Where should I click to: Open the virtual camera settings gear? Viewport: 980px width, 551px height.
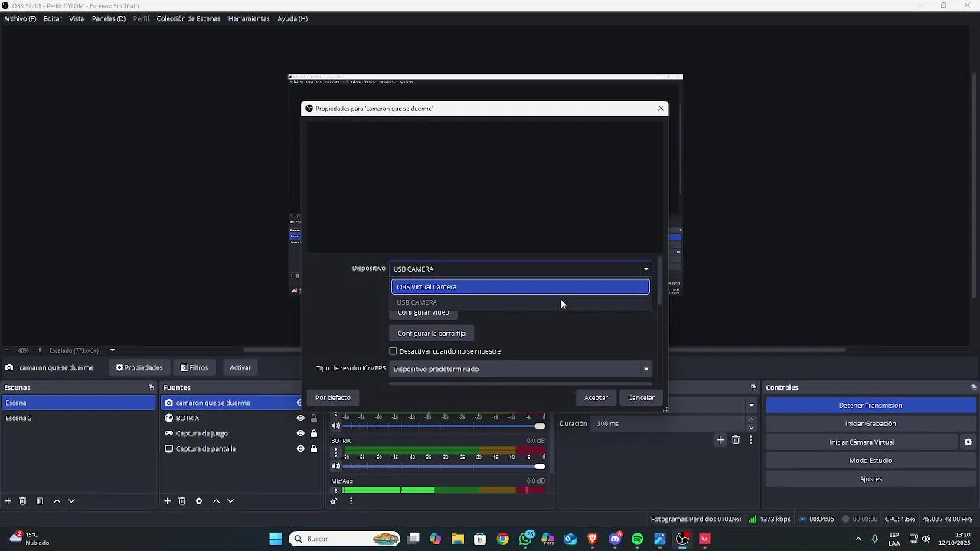pyautogui.click(x=968, y=442)
